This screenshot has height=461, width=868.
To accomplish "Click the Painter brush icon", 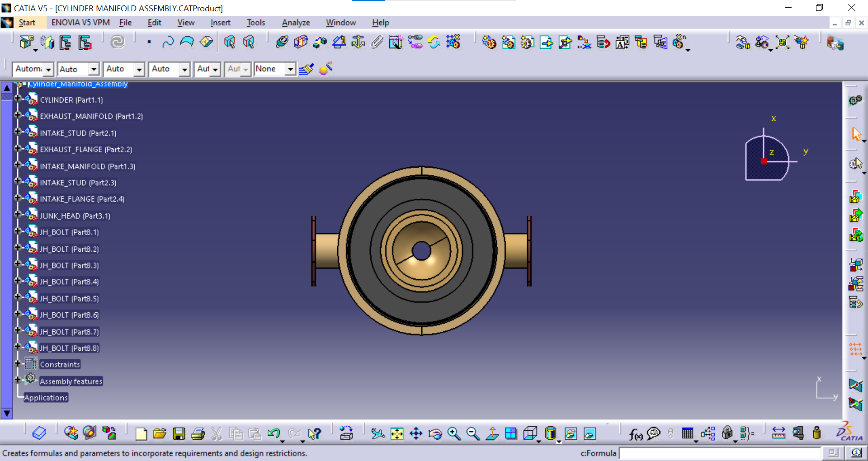I will pyautogui.click(x=306, y=69).
